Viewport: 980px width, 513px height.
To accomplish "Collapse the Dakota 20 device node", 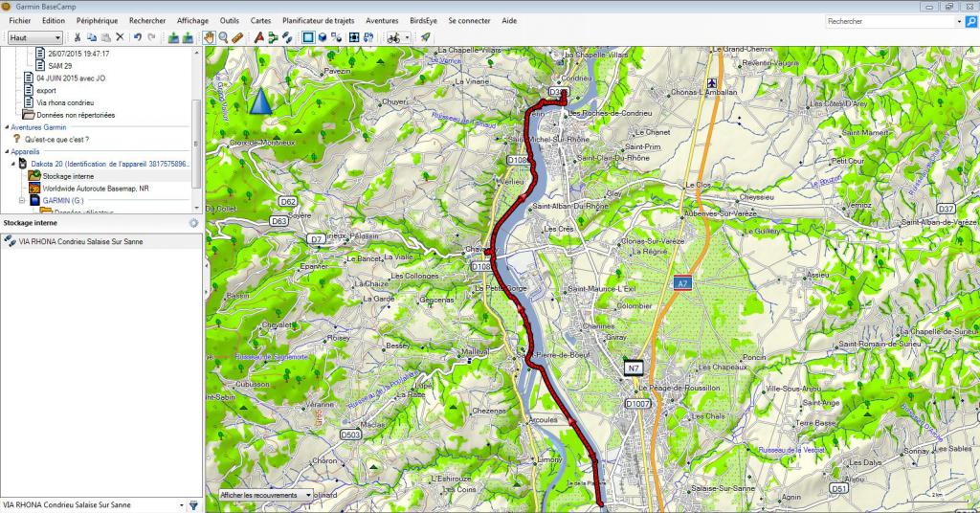I will click(13, 164).
